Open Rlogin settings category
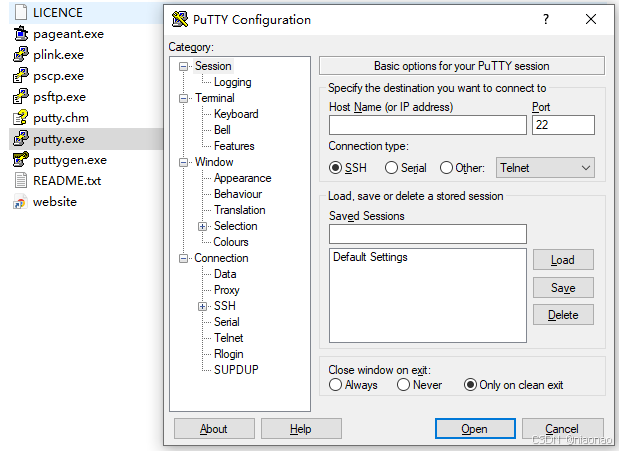 pos(229,354)
